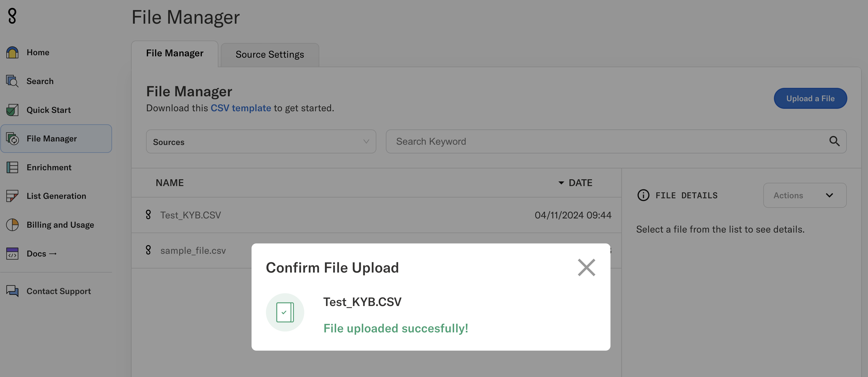The image size is (868, 377).
Task: Select the Search icon in the sidebar
Action: 12,81
